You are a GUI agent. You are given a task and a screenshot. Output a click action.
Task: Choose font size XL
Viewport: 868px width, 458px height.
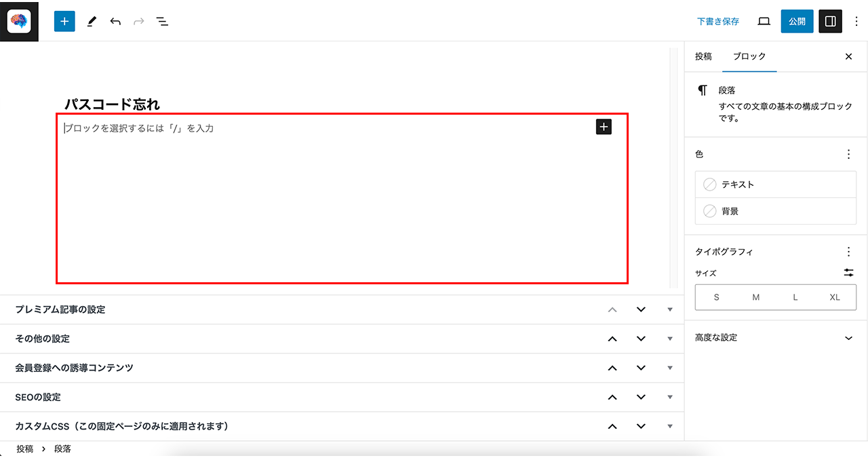coord(835,297)
